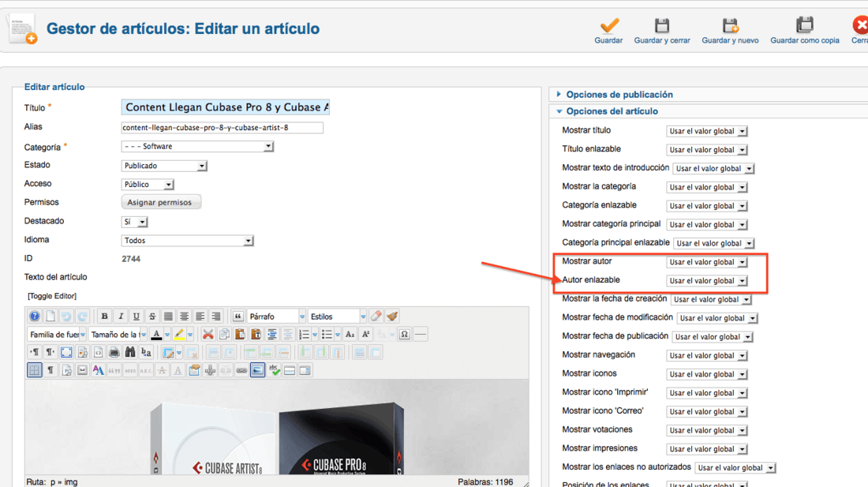Toggle fullscreen editor mode
This screenshot has height=487, width=868.
[66, 352]
